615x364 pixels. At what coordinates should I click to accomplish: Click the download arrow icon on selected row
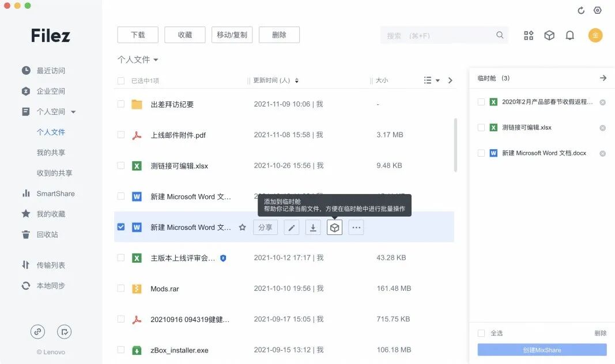313,227
